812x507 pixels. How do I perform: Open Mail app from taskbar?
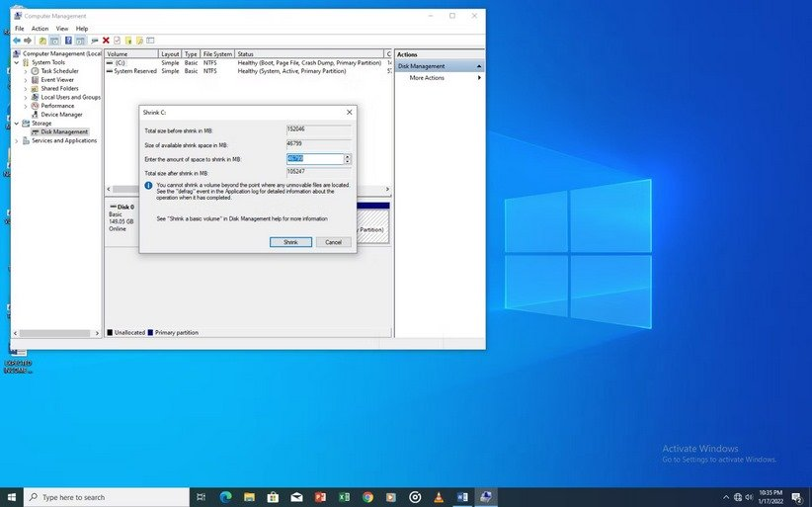(x=296, y=497)
